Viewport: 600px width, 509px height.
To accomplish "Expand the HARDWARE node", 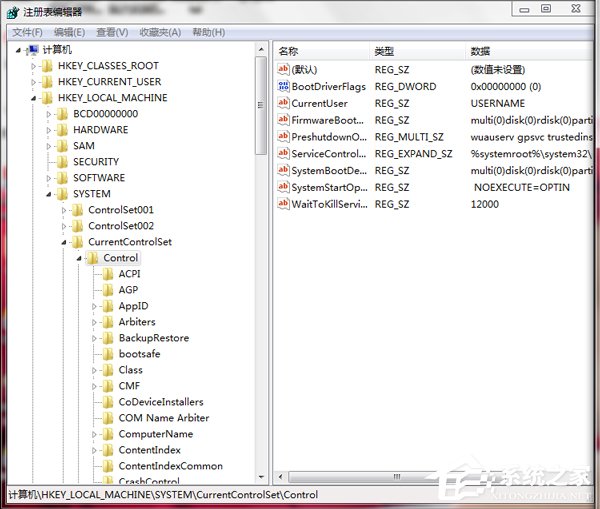I will [x=49, y=131].
